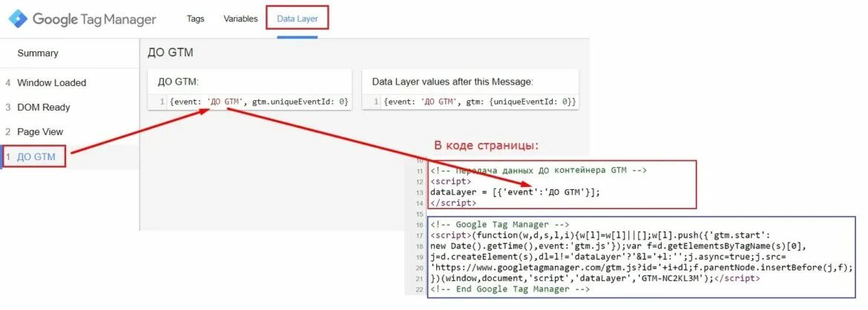Select the Window Loaded event
This screenshot has width=868, height=310.
click(51, 83)
